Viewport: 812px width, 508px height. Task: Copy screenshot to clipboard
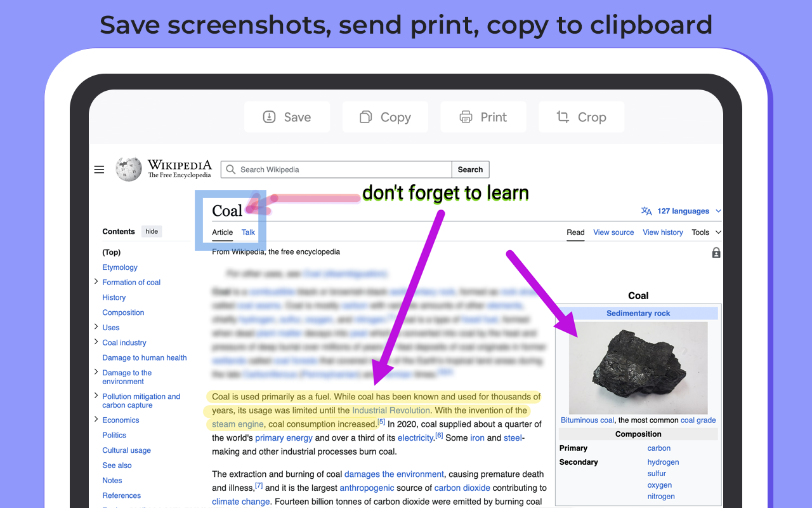click(x=385, y=117)
